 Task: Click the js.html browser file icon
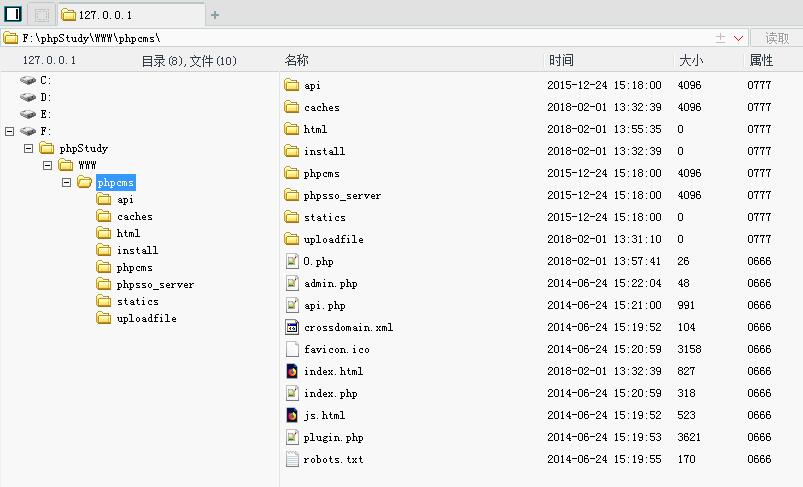(x=292, y=415)
